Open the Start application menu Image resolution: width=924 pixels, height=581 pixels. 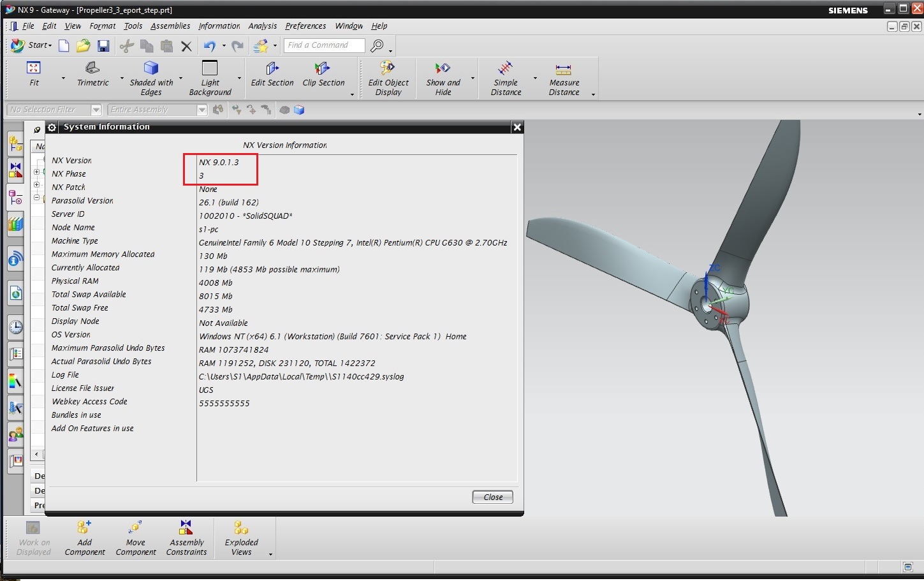[31, 45]
